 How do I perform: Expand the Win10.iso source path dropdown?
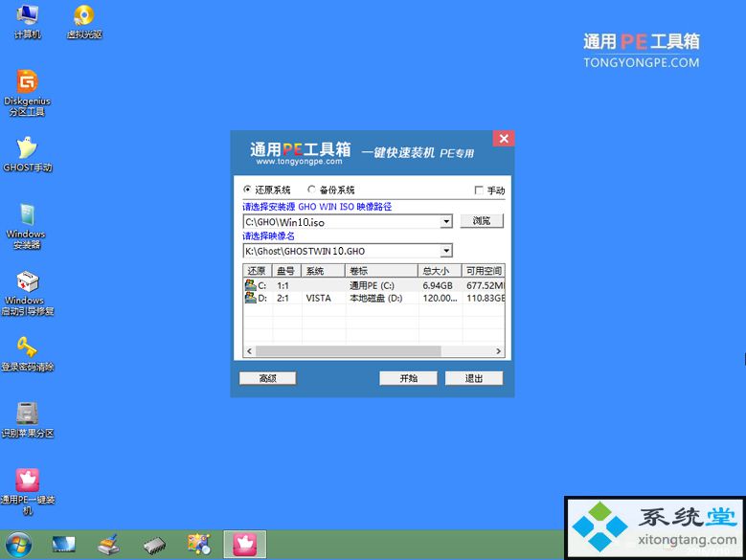446,221
